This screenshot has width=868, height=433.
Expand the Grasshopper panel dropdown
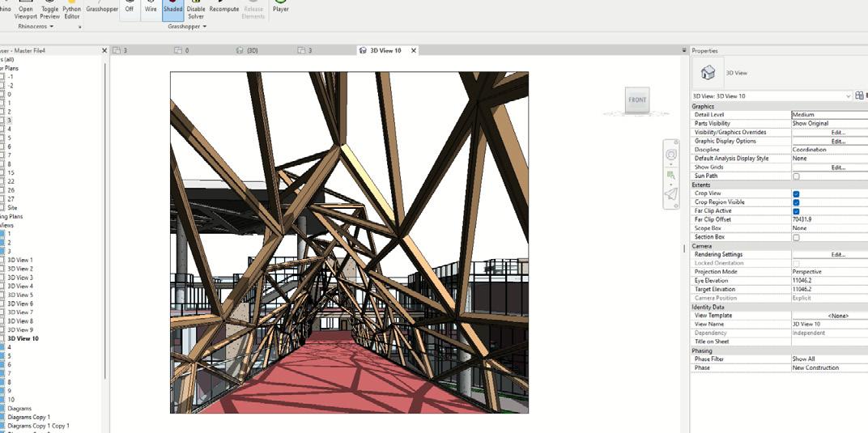(x=187, y=26)
